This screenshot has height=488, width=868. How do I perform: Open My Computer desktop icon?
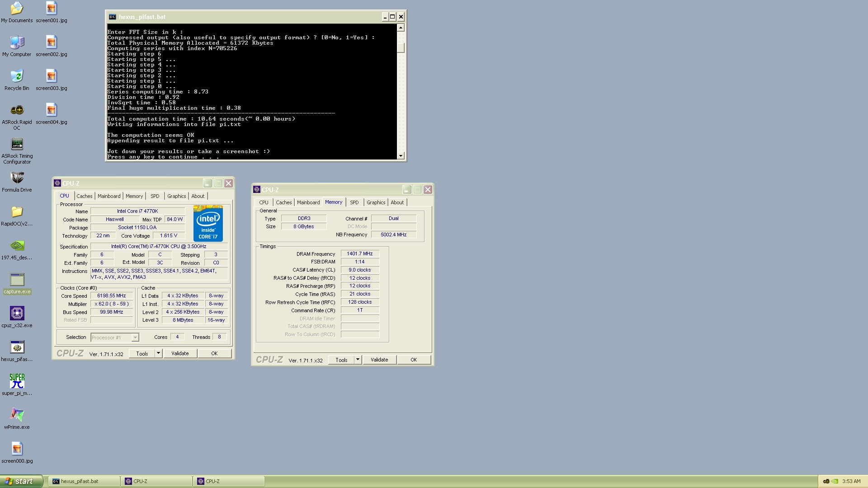(17, 46)
